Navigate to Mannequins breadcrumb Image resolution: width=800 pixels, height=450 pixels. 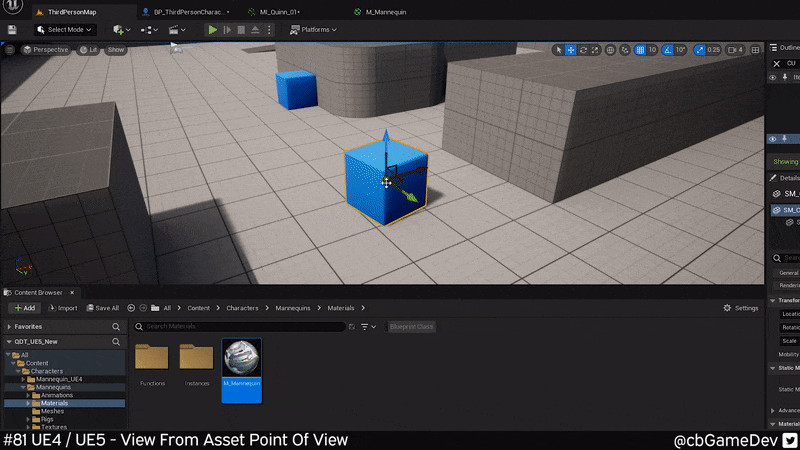(x=293, y=308)
